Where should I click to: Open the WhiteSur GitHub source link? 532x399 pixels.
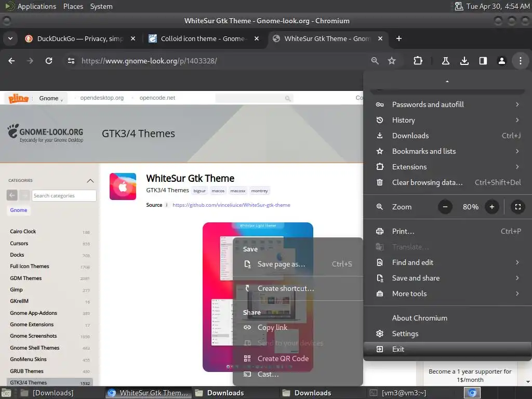point(231,205)
